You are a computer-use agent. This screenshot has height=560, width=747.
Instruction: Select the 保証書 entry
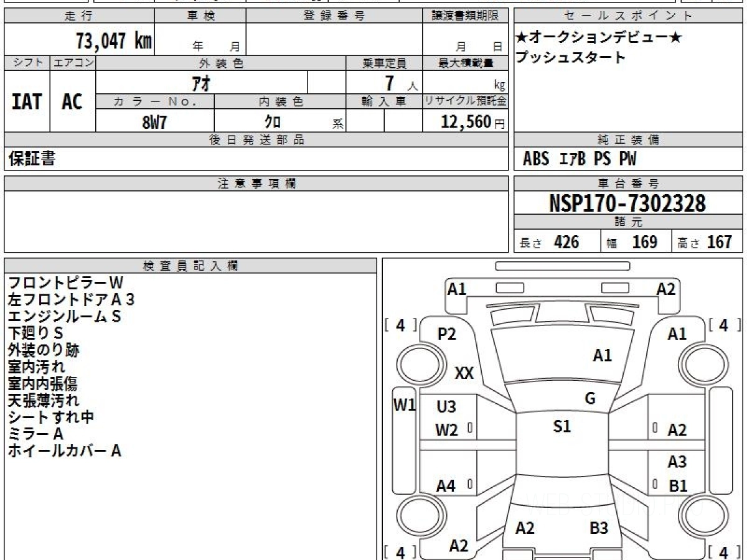(32, 159)
